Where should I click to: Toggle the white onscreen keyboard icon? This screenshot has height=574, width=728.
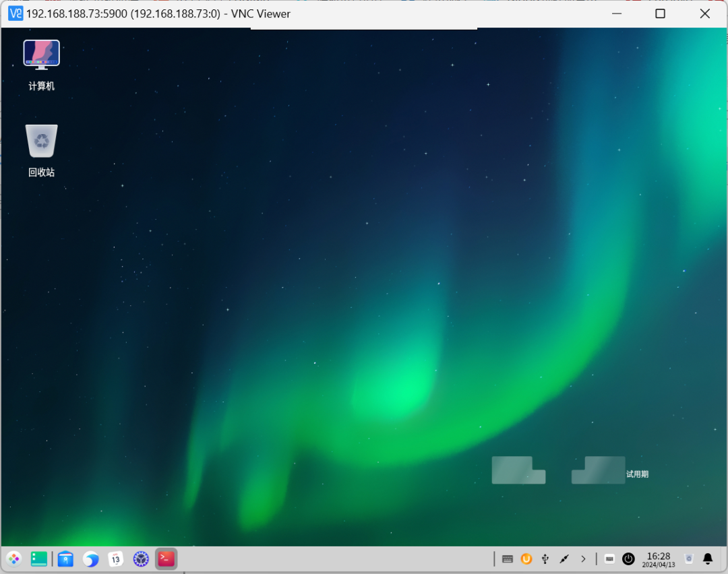click(609, 559)
